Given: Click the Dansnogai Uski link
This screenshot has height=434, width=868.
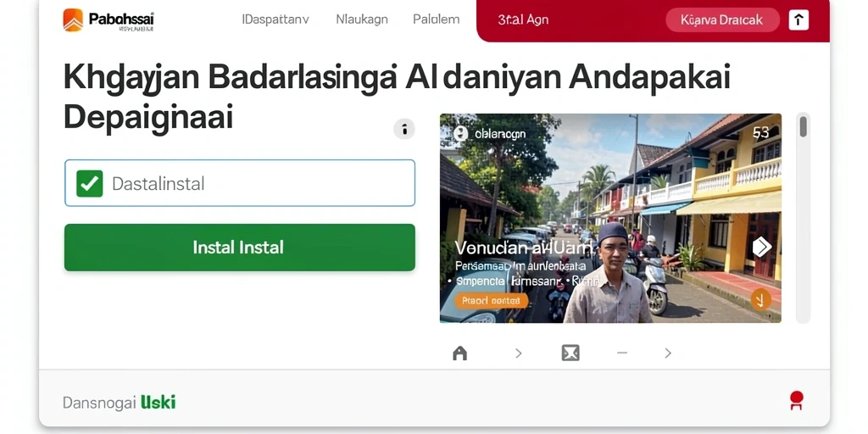Looking at the screenshot, I should (119, 403).
